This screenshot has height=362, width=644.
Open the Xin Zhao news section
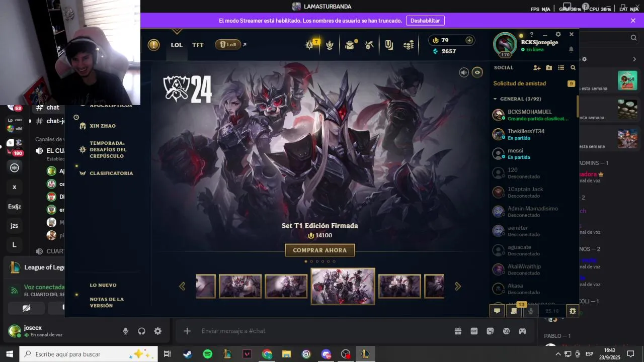pyautogui.click(x=103, y=126)
